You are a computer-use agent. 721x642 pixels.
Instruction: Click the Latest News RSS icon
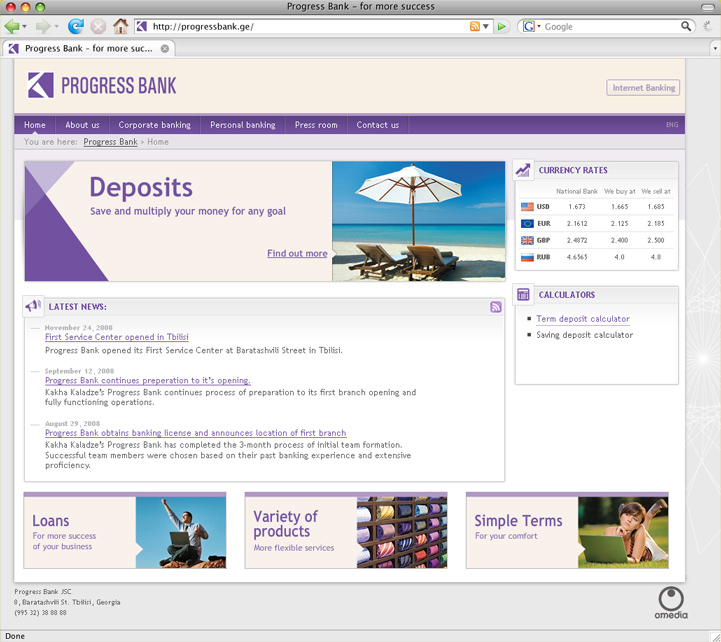point(496,307)
